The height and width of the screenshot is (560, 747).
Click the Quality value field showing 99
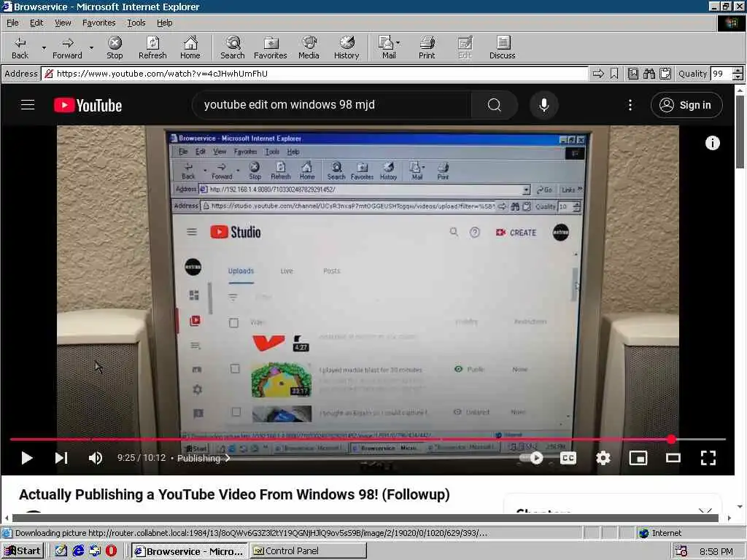click(721, 74)
